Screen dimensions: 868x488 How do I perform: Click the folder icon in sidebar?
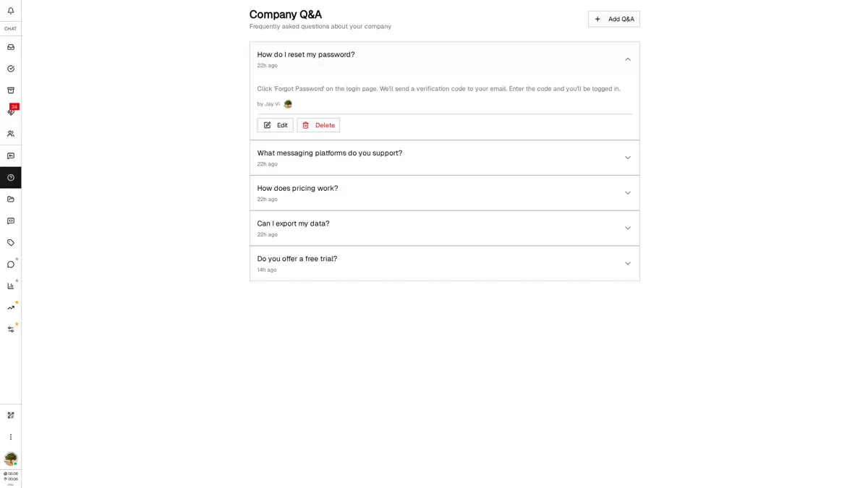11,200
